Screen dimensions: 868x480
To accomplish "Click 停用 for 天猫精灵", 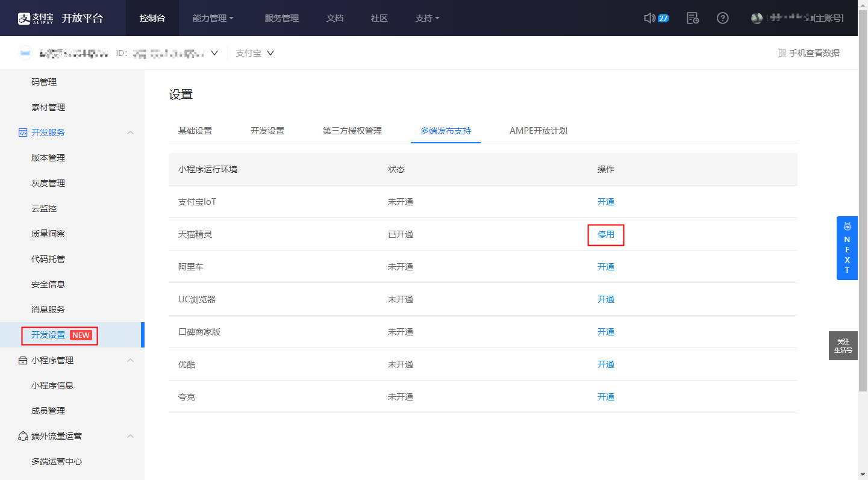I will 606,234.
